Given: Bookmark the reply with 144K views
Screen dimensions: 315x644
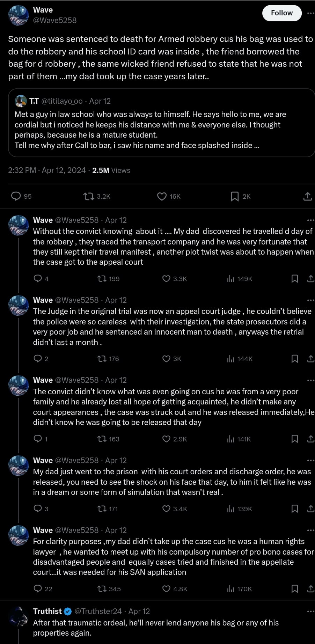Looking at the screenshot, I should (295, 359).
